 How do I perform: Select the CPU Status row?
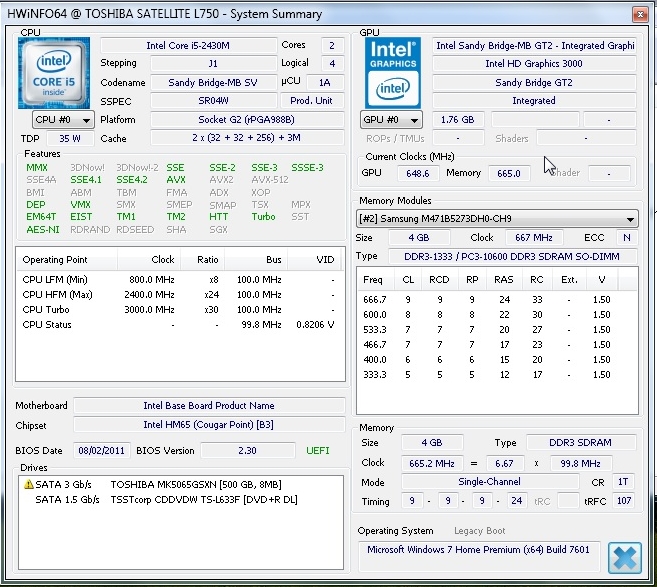178,325
